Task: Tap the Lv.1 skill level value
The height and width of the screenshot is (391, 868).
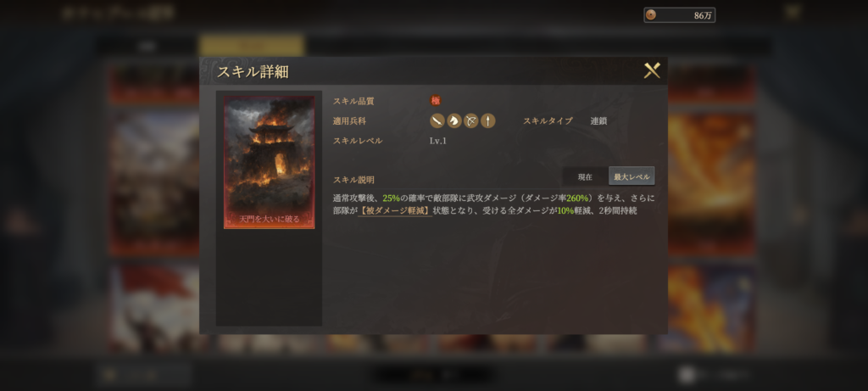Action: pos(438,141)
